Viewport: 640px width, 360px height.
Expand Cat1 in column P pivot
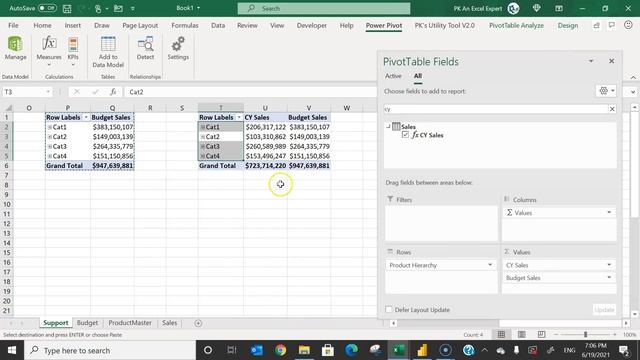(x=49, y=127)
